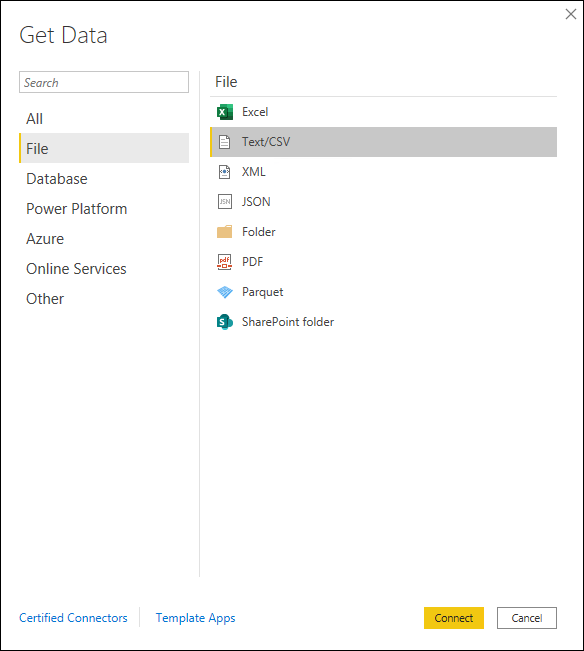Select the Text/CSV file icon

coord(225,142)
